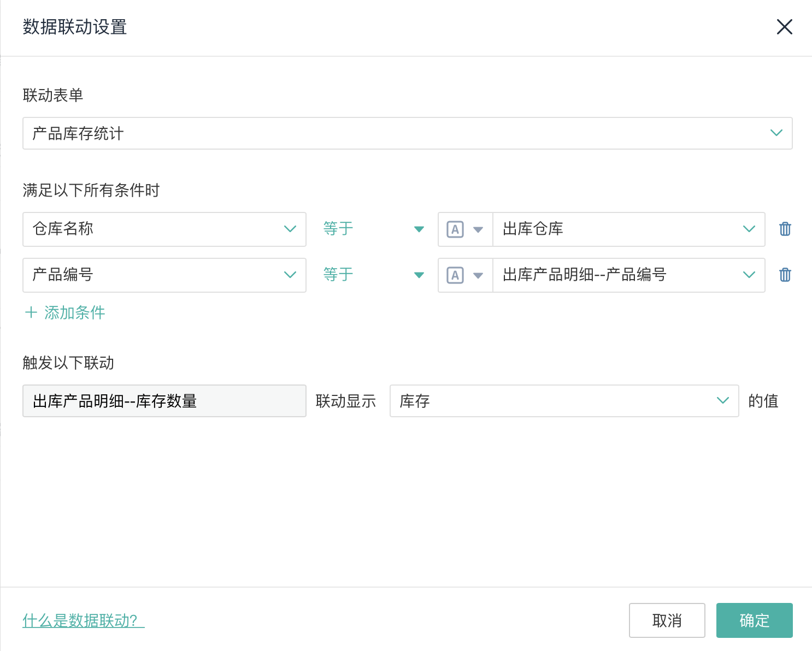Click the plus icon to add condition
Screen dimensions: 812x651
pos(31,312)
